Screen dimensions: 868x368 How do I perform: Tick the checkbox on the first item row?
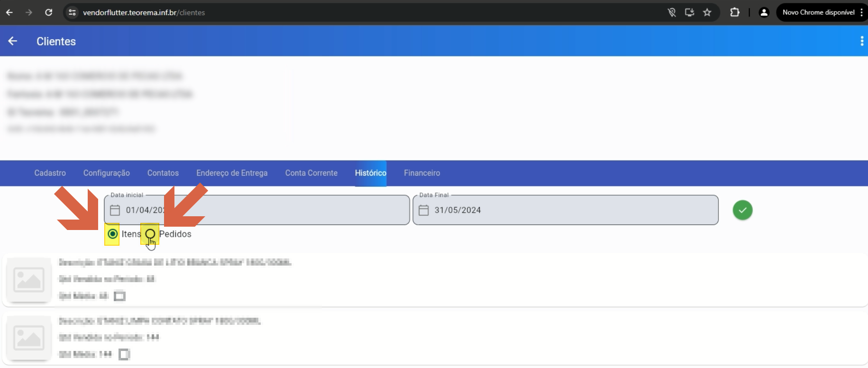click(119, 296)
